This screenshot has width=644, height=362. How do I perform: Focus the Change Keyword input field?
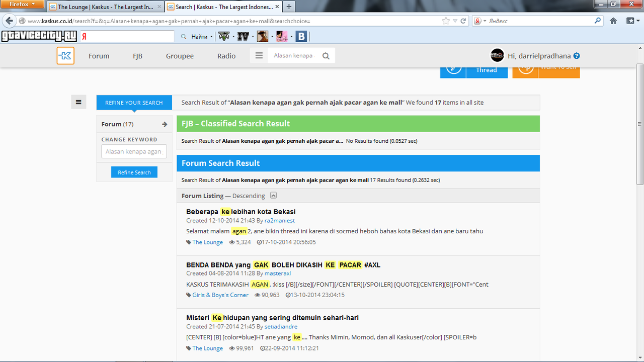pos(134,151)
